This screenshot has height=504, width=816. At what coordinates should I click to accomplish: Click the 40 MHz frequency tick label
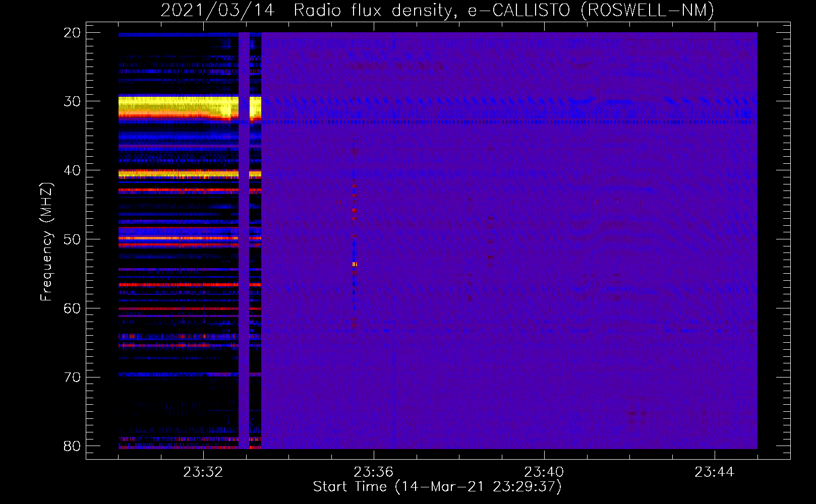72,170
